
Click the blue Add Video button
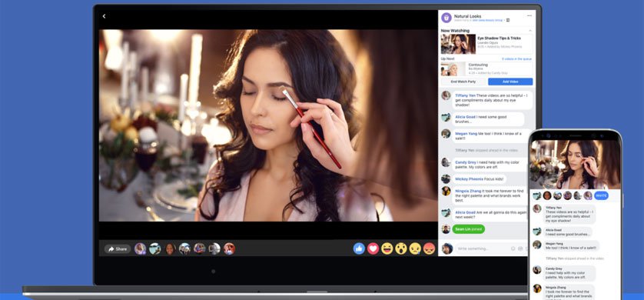pyautogui.click(x=510, y=82)
